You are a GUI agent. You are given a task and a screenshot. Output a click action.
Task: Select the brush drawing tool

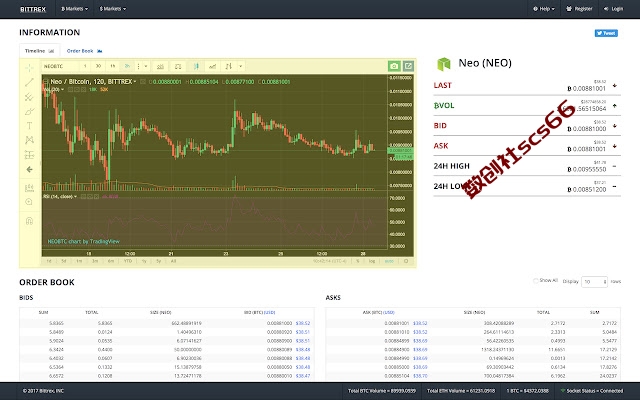pos(29,111)
